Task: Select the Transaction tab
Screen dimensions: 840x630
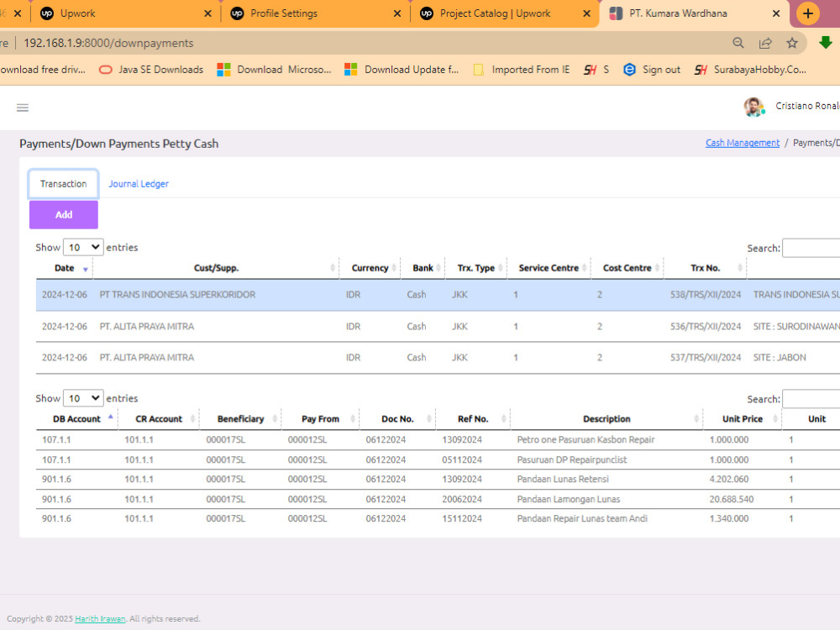Action: pos(63,184)
